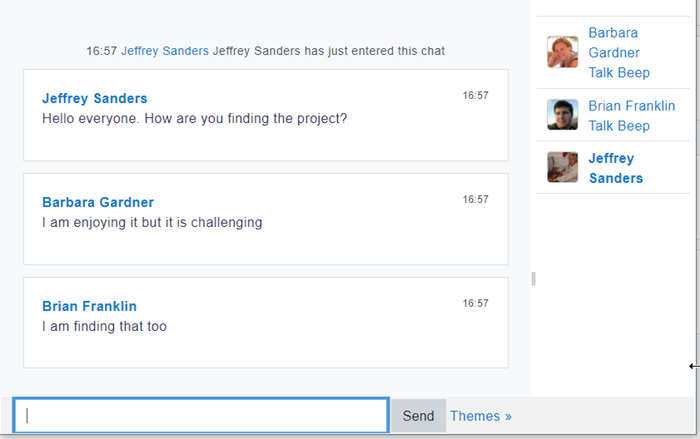Click the panel splitter handle between chat and users
The width and height of the screenshot is (700, 439).
point(533,279)
